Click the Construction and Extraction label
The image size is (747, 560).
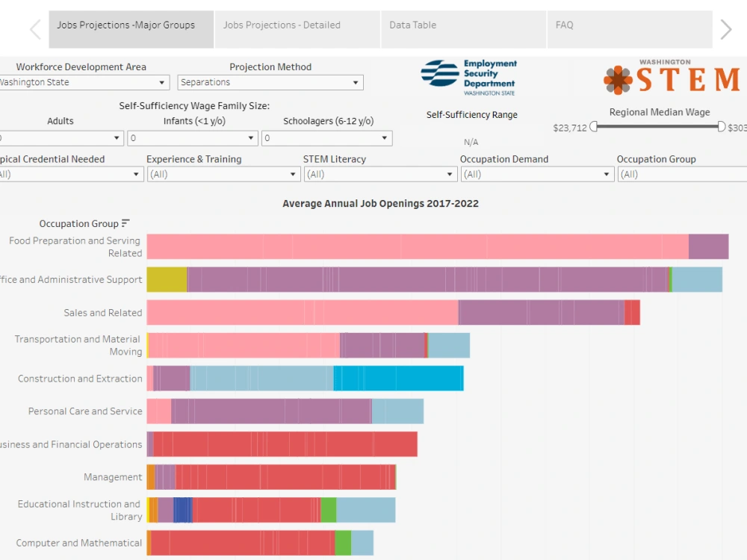(80, 379)
